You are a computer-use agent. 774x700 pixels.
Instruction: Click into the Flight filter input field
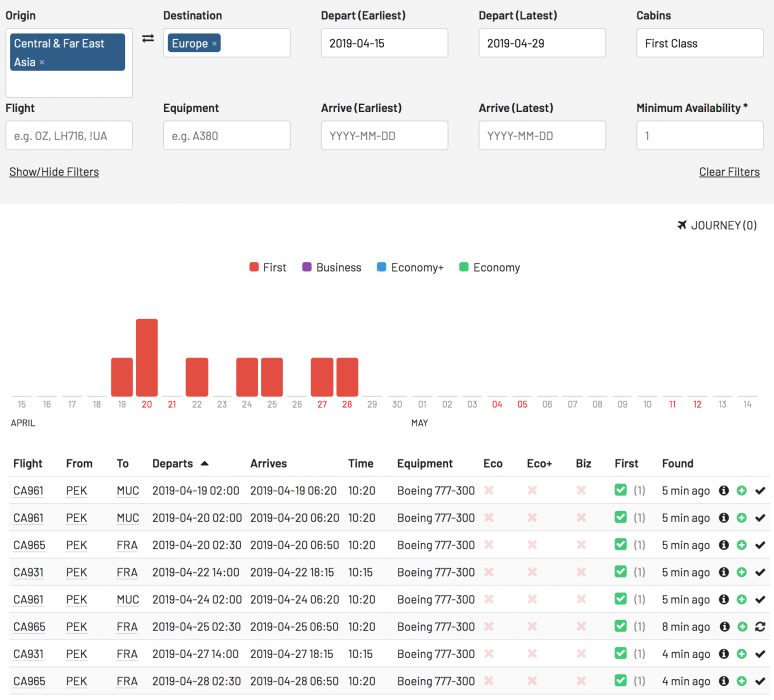68,135
